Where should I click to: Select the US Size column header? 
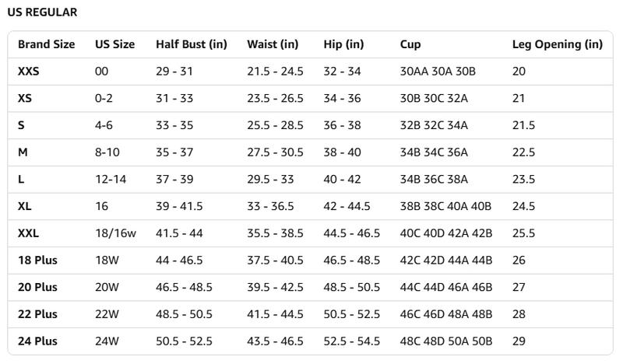click(x=114, y=44)
